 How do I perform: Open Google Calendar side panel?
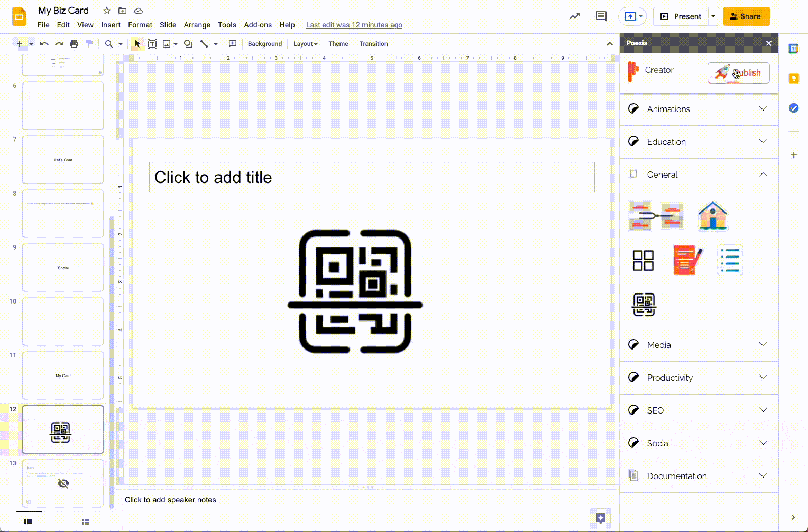coord(793,49)
